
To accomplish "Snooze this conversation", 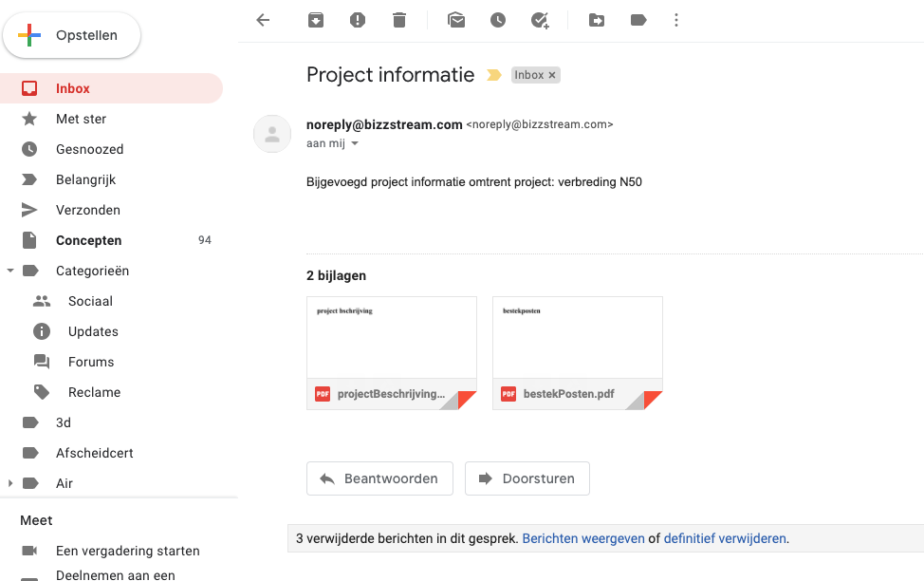I will (x=498, y=19).
